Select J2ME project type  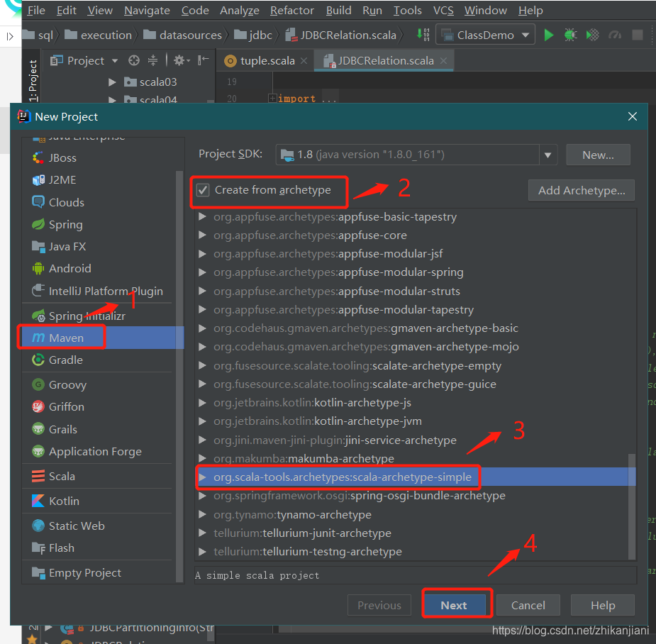[103, 180]
